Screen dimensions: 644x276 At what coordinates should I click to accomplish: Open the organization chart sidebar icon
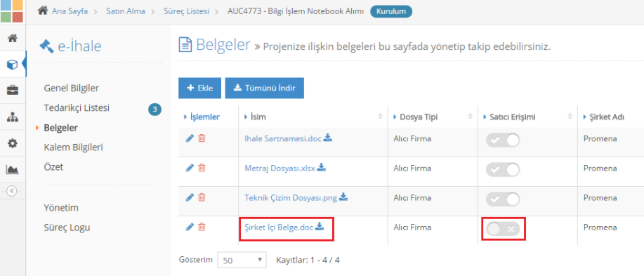pos(13,117)
